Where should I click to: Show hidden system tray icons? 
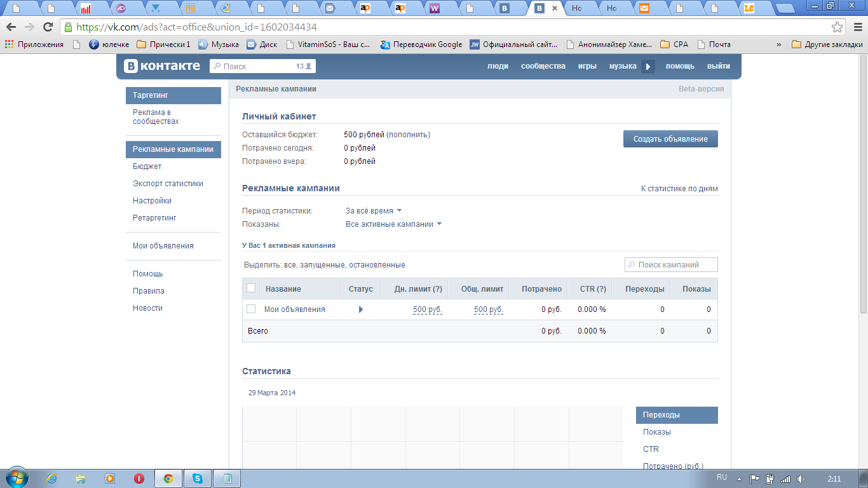[739, 478]
